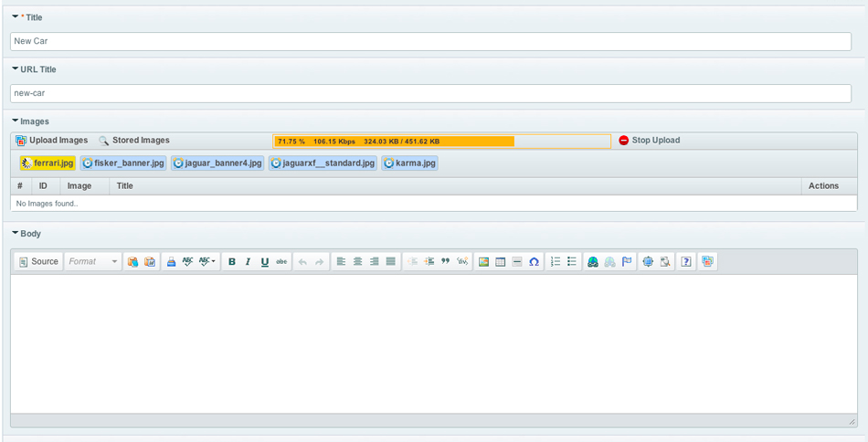Image resolution: width=868 pixels, height=442 pixels.
Task: Click the Undo arrow
Action: [x=302, y=262]
